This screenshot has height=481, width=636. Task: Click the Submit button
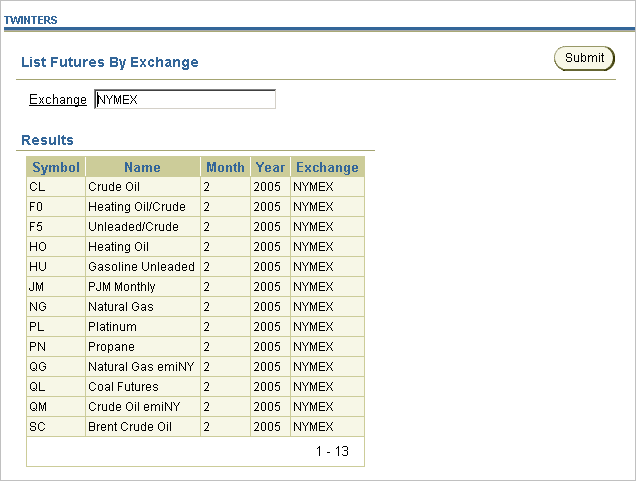tap(584, 58)
